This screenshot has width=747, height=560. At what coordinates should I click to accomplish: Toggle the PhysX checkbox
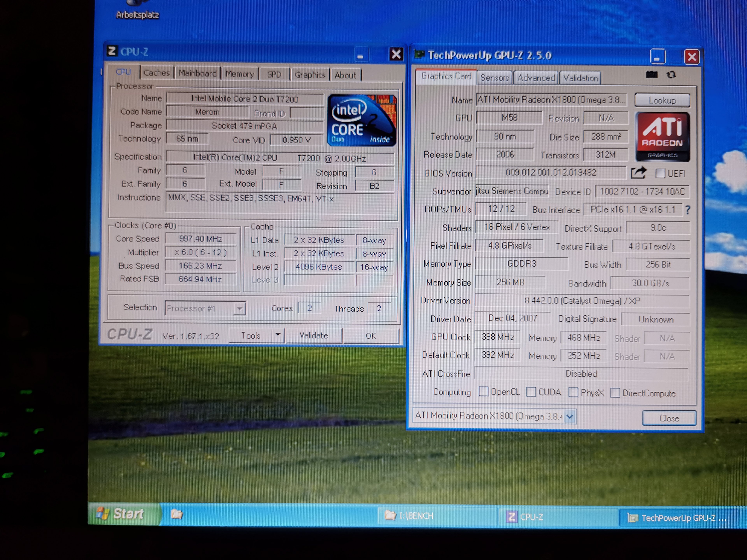pos(573,392)
